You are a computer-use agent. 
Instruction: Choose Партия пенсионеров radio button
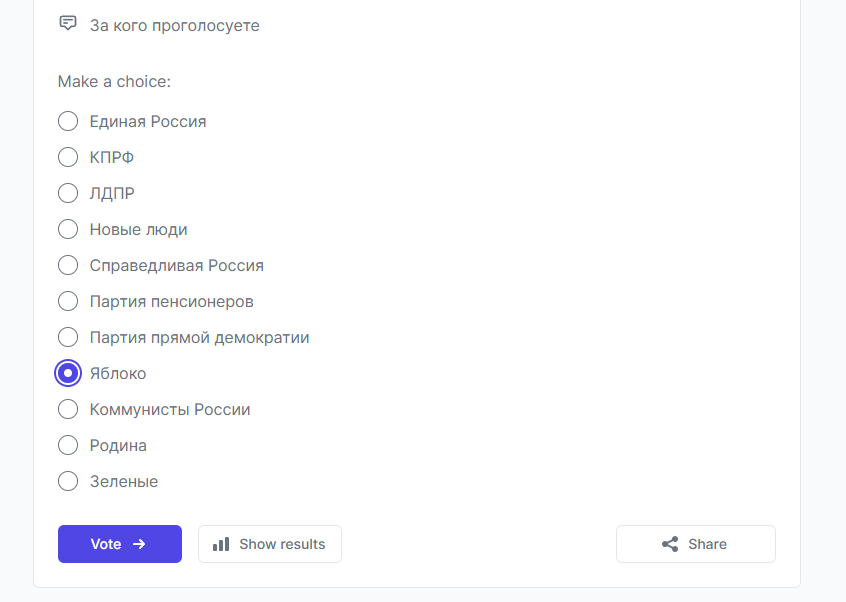pyautogui.click(x=68, y=301)
